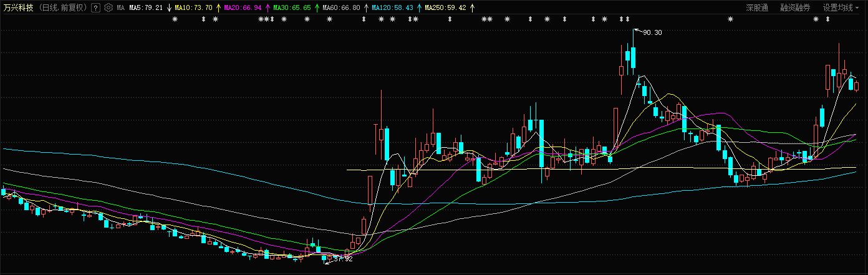Click the yellow up arrow after MA10:73.70
Screen dimensions: 868x275
[218, 8]
